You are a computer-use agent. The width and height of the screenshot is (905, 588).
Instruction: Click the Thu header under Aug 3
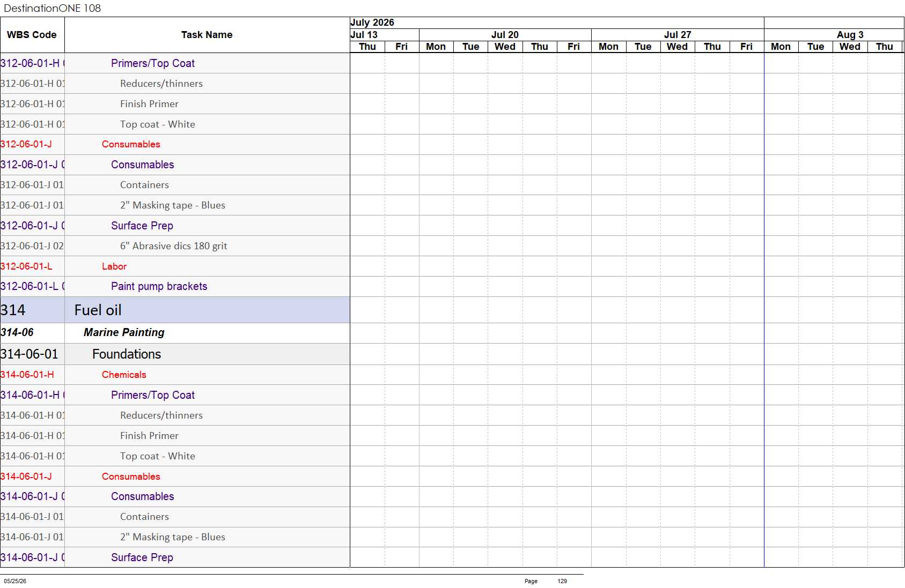point(885,47)
